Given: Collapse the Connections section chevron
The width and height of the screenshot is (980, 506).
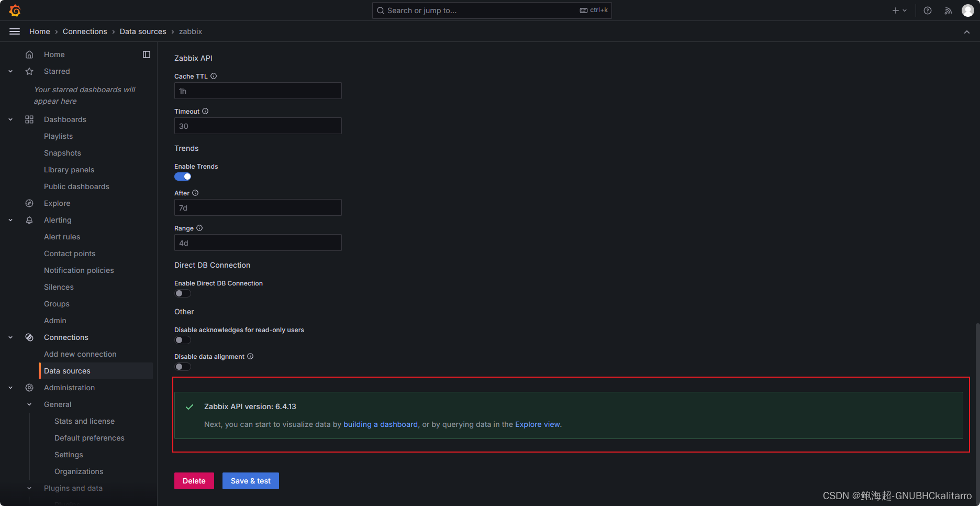Looking at the screenshot, I should pos(10,337).
